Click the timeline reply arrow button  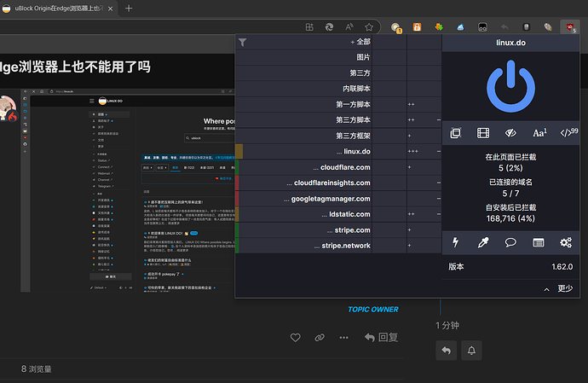447,351
